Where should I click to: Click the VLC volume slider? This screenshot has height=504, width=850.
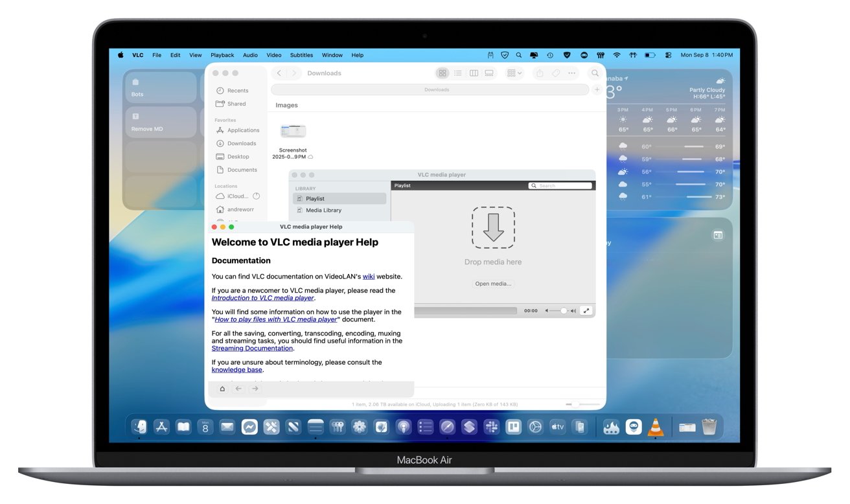pyautogui.click(x=564, y=310)
